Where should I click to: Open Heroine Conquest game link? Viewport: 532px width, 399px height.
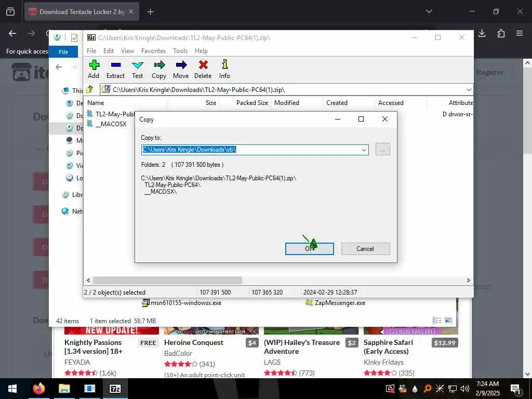coord(194,342)
